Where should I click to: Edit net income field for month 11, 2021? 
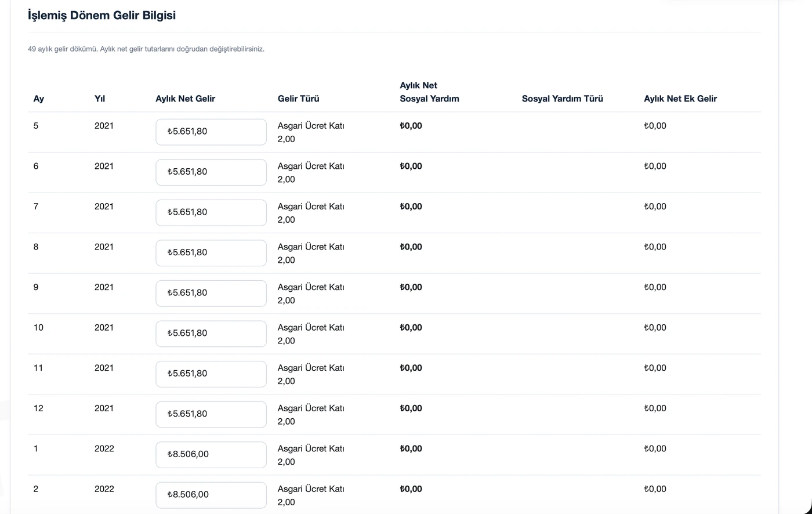211,374
